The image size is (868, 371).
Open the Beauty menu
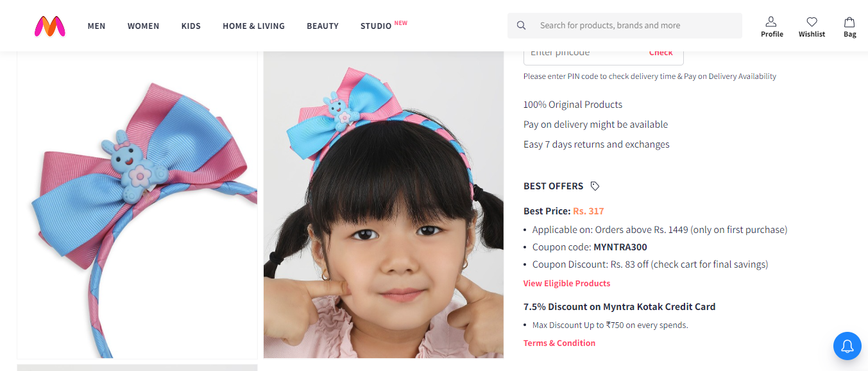(323, 26)
